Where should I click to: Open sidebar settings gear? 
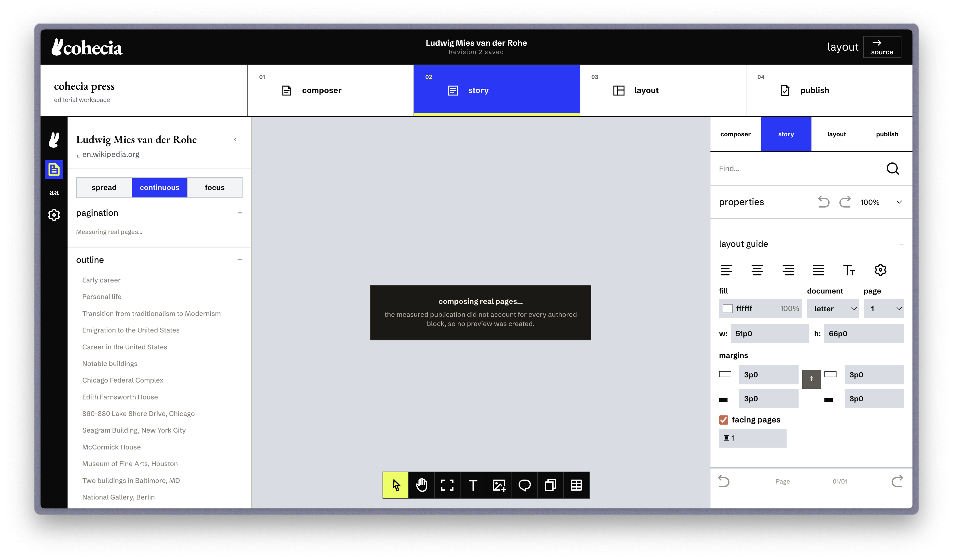point(54,215)
